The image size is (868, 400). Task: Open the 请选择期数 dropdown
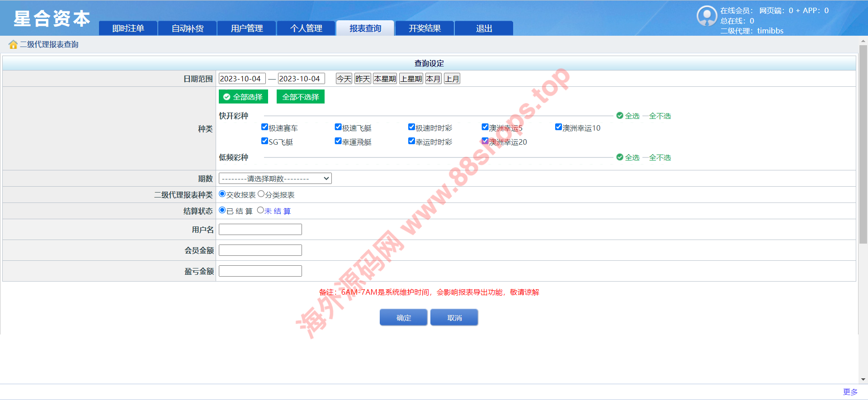275,179
